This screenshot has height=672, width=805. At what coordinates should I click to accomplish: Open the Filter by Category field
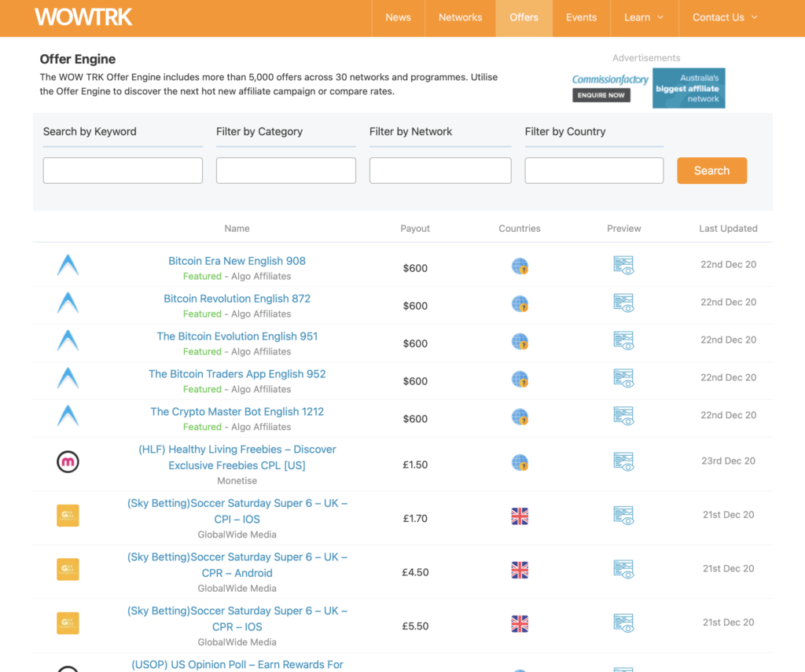coord(285,171)
